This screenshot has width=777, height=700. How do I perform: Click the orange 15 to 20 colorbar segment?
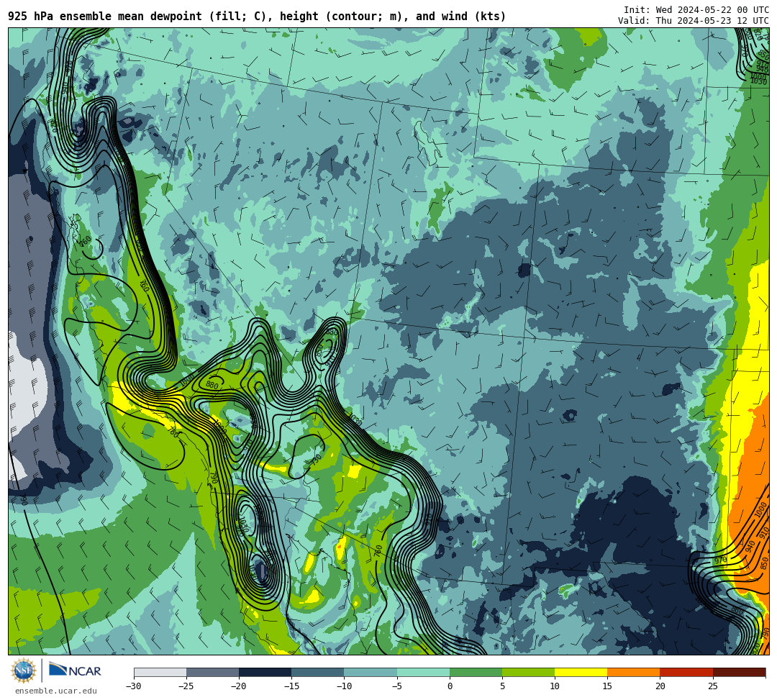tap(634, 672)
